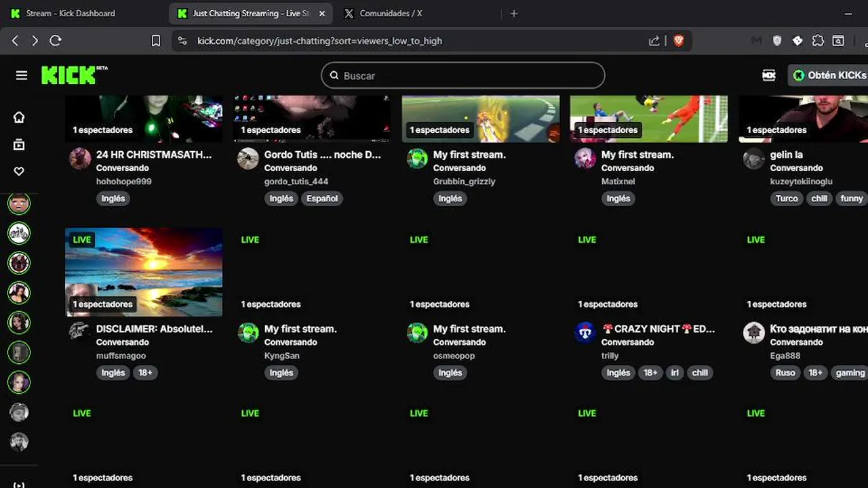Click the irl tag on trilly's stream
Viewport: 868px width, 488px height.
675,373
